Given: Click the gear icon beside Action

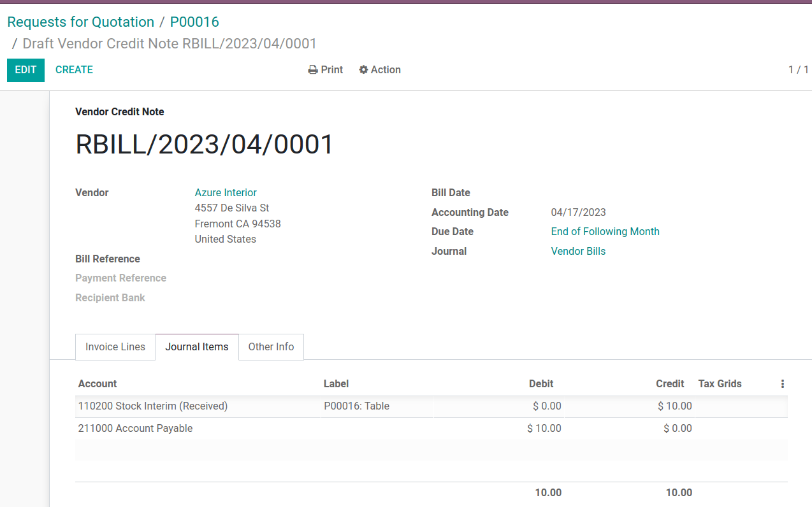Looking at the screenshot, I should (x=363, y=70).
